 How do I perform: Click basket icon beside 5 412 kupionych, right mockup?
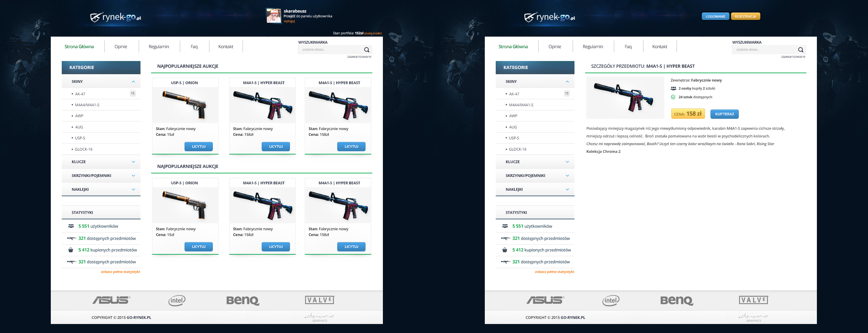(504, 250)
